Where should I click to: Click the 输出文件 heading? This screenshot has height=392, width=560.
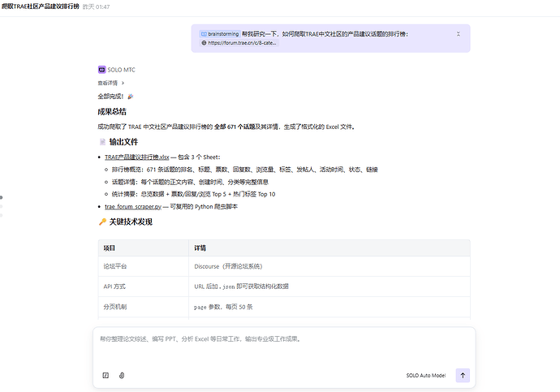[x=123, y=142]
